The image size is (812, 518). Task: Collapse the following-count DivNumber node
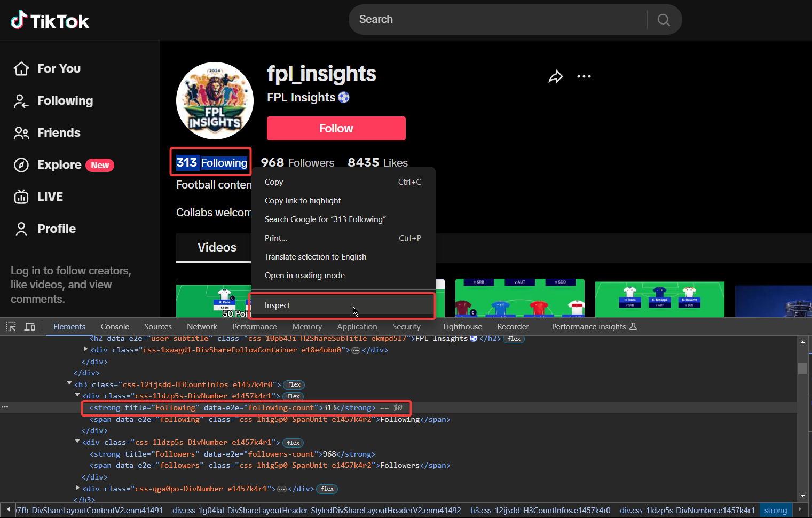point(77,395)
